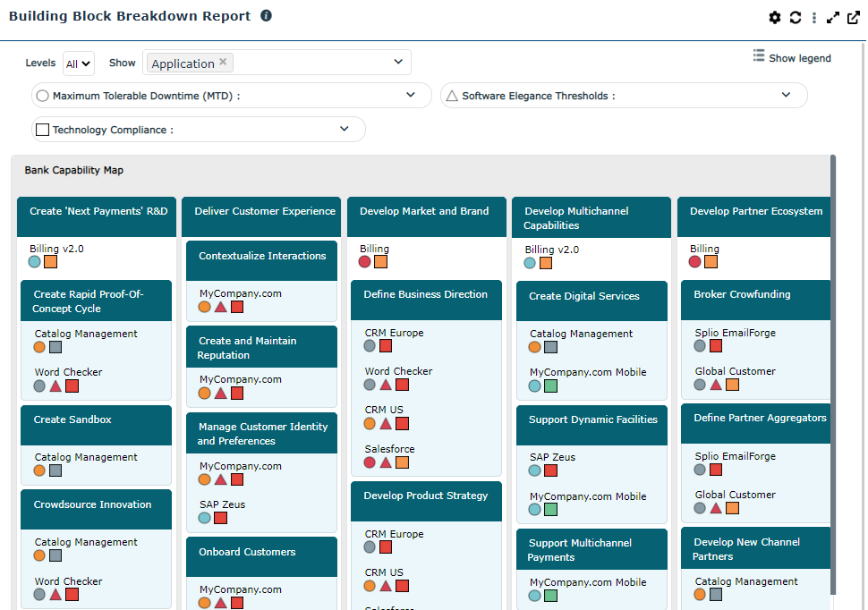The image size is (868, 610).
Task: Click the refresh report icon
Action: [x=795, y=18]
